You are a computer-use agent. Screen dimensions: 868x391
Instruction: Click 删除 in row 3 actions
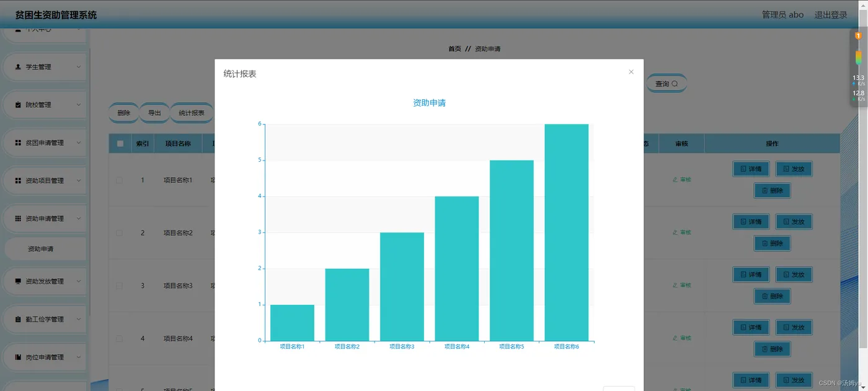point(772,296)
